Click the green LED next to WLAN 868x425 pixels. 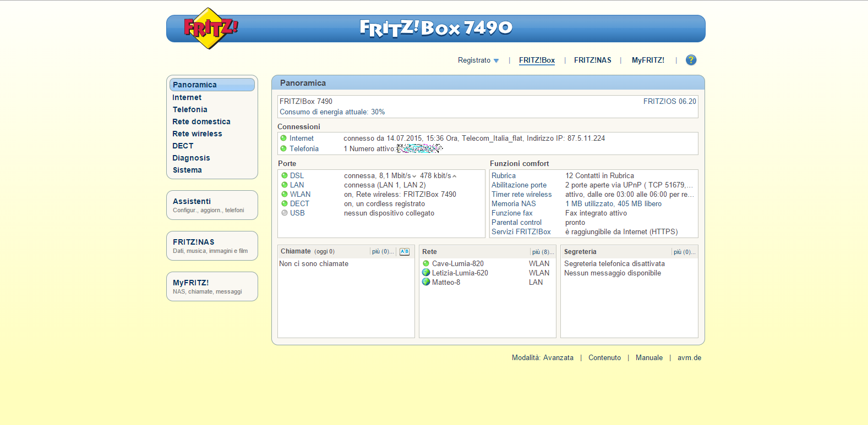tap(285, 194)
